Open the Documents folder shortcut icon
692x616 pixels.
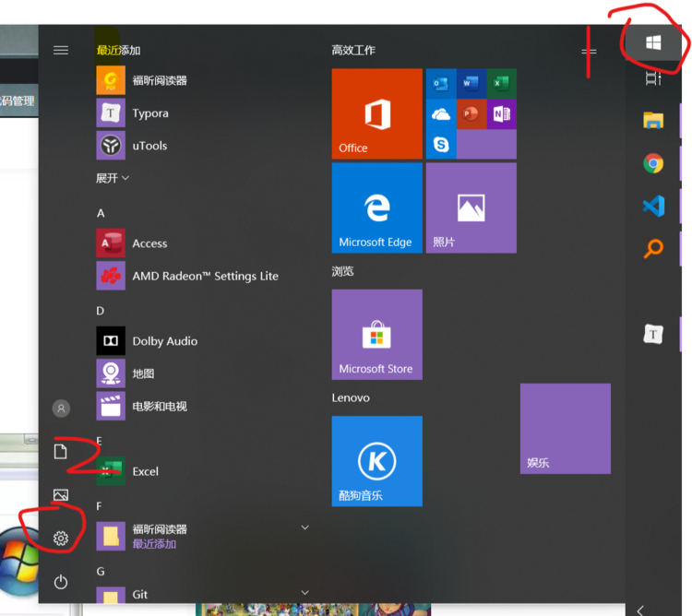(61, 452)
